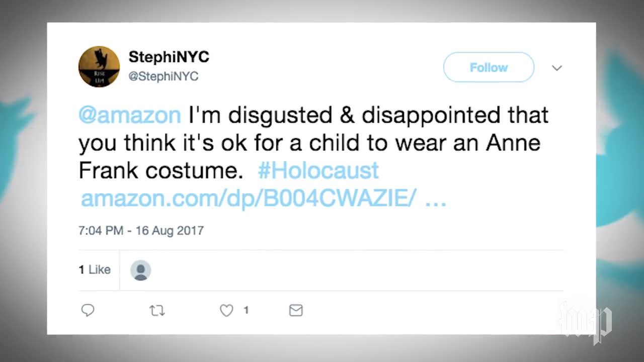Screen dimensions: 644x362
Task: Open the @amazon mention
Action: click(x=129, y=115)
